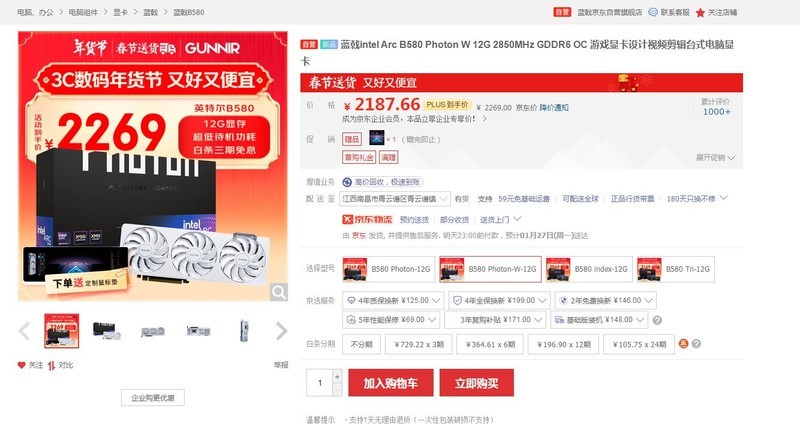The width and height of the screenshot is (800, 424).
Task: Open 联系客服 chat icon
Action: click(653, 12)
